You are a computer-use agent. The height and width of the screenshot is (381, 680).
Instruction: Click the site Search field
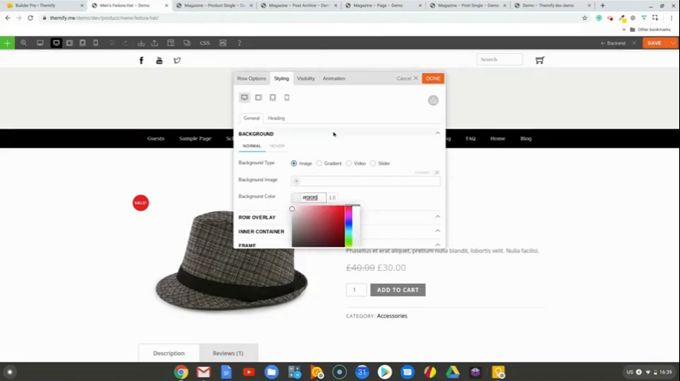pos(500,59)
